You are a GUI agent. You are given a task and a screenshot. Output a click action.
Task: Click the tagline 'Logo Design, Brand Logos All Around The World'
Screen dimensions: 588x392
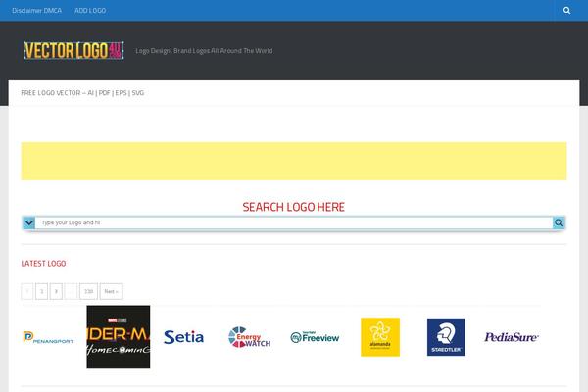[x=204, y=51]
